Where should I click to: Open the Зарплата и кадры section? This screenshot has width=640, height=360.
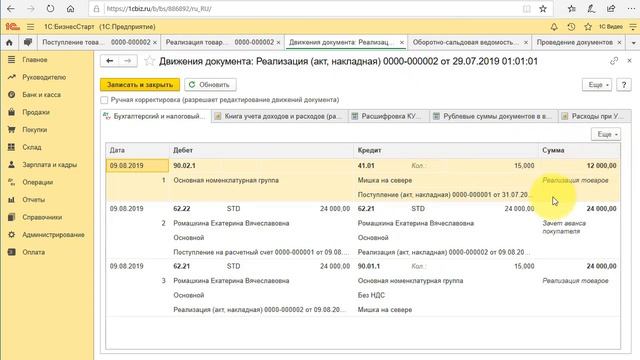coord(49,165)
